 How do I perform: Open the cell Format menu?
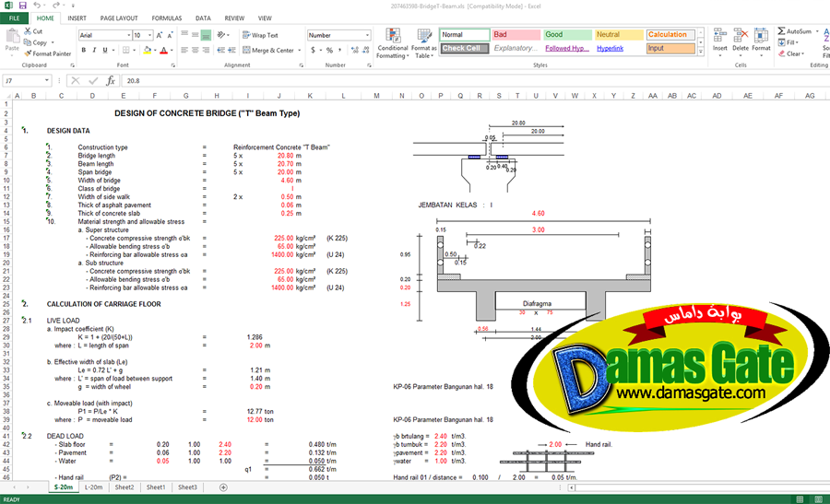coord(761,41)
